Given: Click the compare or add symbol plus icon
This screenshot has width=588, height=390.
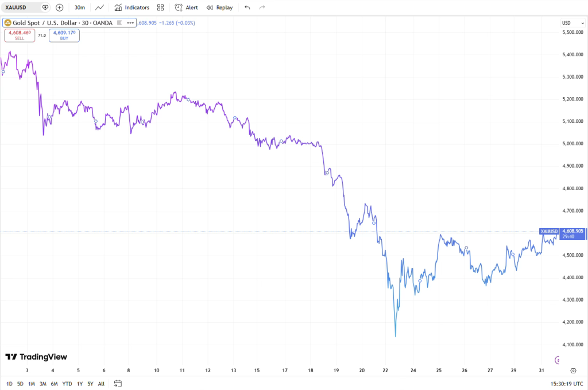Looking at the screenshot, I should [x=60, y=7].
